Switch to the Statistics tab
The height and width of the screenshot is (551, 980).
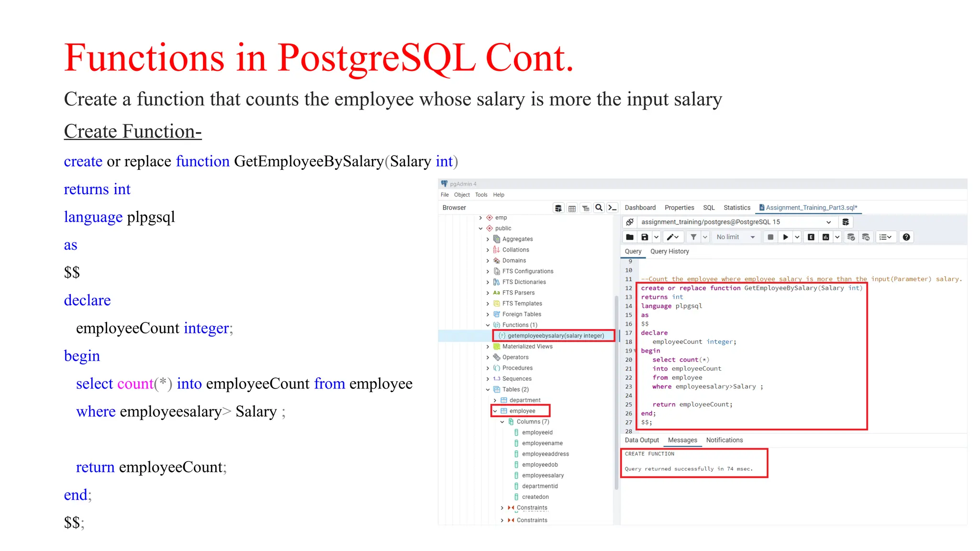click(737, 208)
